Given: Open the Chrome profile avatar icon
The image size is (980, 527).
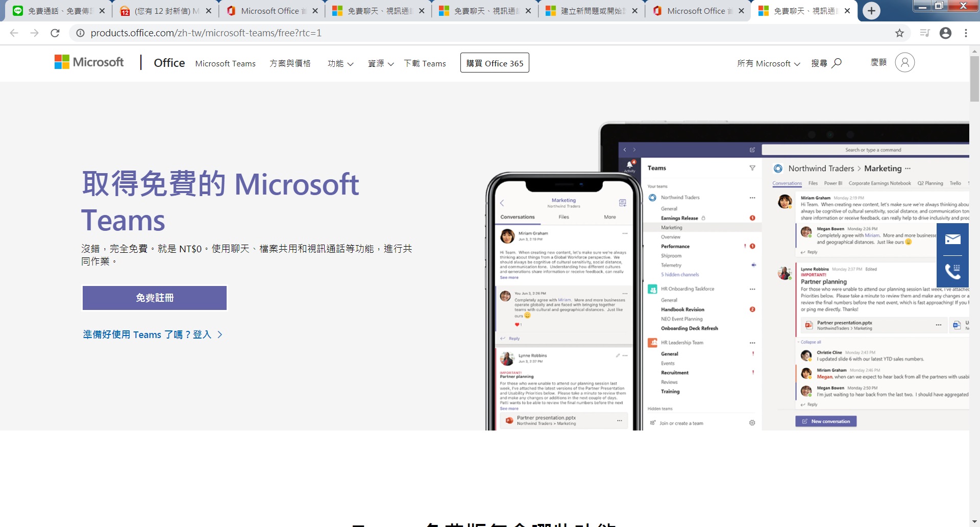Looking at the screenshot, I should point(945,33).
